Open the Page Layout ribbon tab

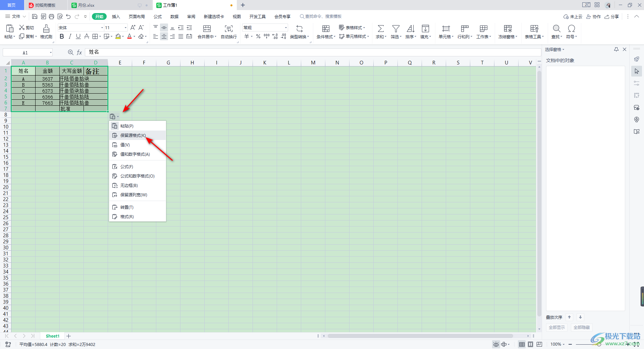pos(137,16)
